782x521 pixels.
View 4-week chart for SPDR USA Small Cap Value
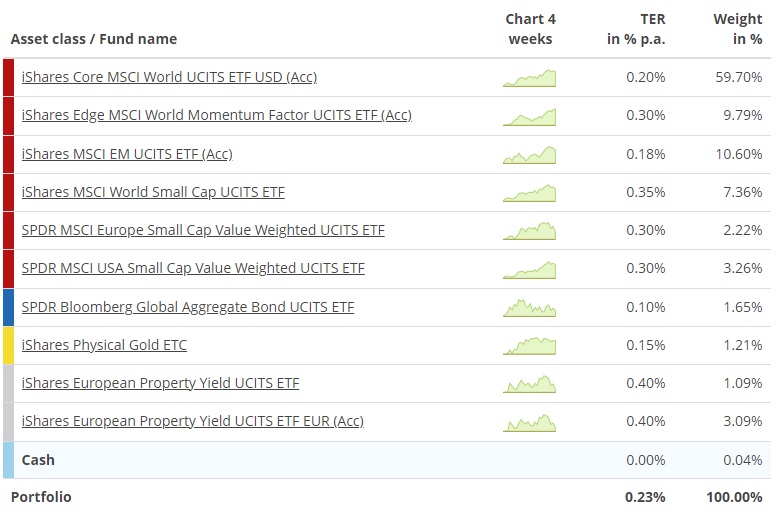pyautogui.click(x=529, y=270)
